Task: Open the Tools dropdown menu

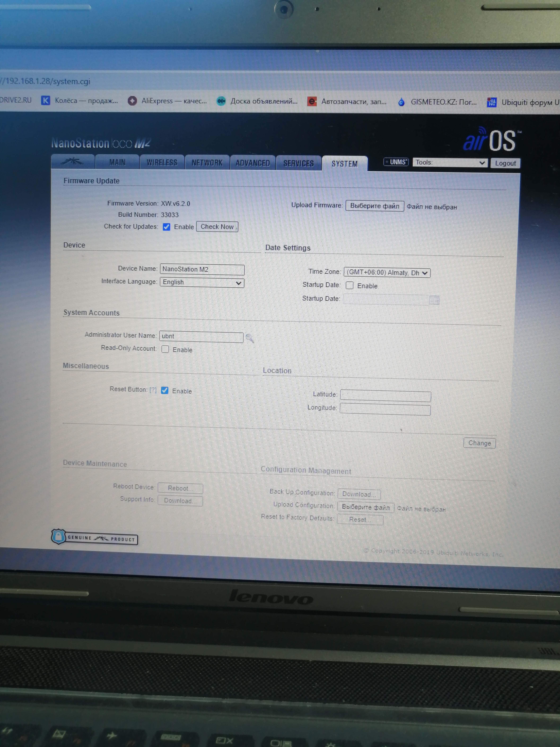Action: pos(450,163)
